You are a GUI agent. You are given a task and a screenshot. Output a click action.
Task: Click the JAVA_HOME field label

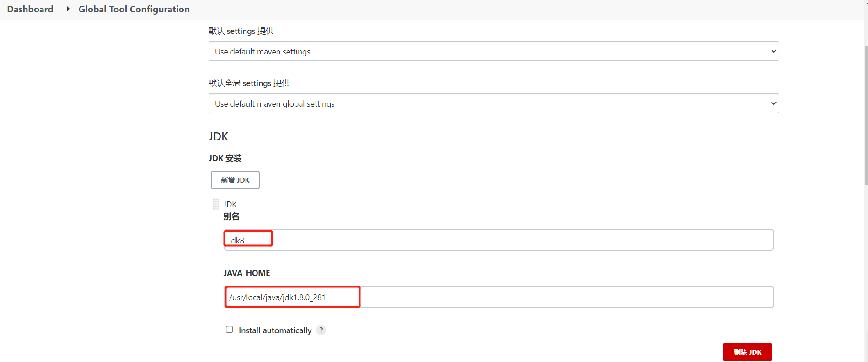[x=246, y=273]
